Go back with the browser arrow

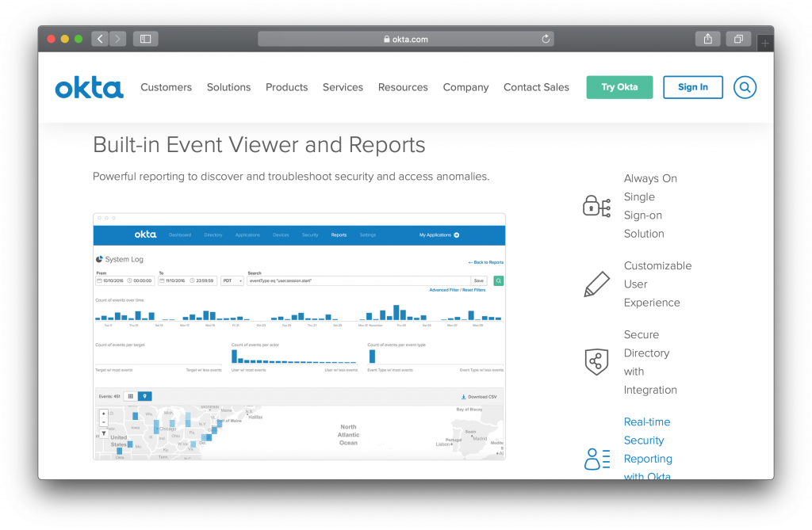(100, 39)
